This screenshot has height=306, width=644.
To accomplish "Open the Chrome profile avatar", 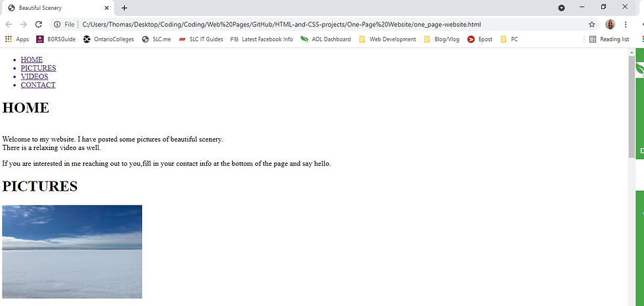I will click(x=610, y=24).
